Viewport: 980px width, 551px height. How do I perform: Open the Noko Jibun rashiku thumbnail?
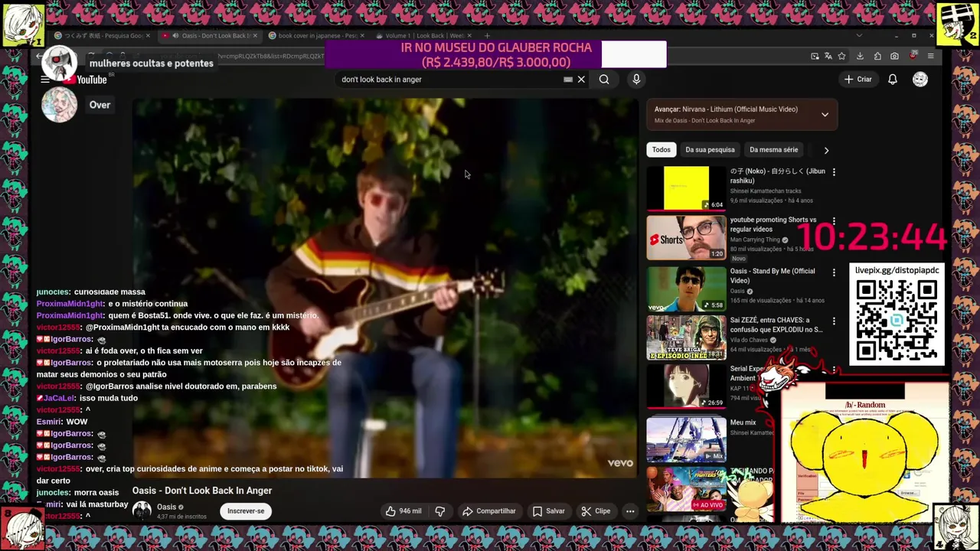pos(686,187)
